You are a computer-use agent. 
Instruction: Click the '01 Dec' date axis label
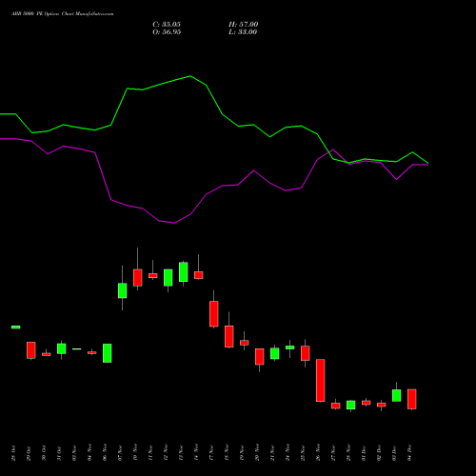pyautogui.click(x=364, y=453)
